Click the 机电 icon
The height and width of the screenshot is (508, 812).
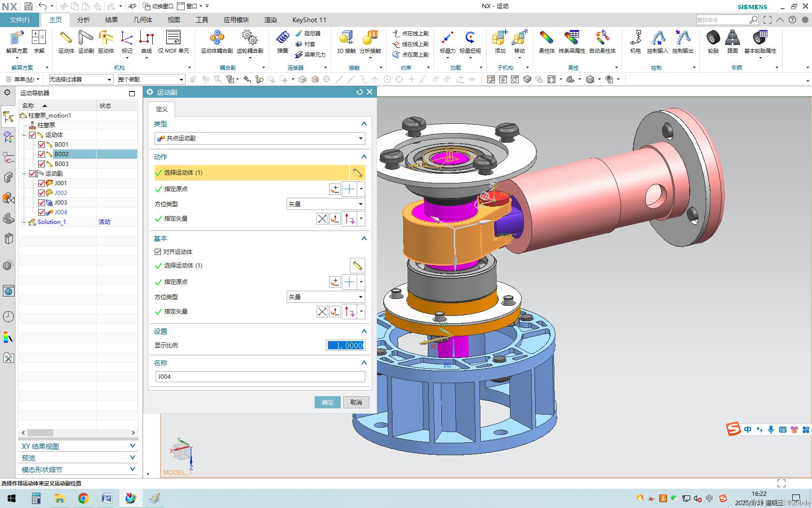pyautogui.click(x=635, y=42)
